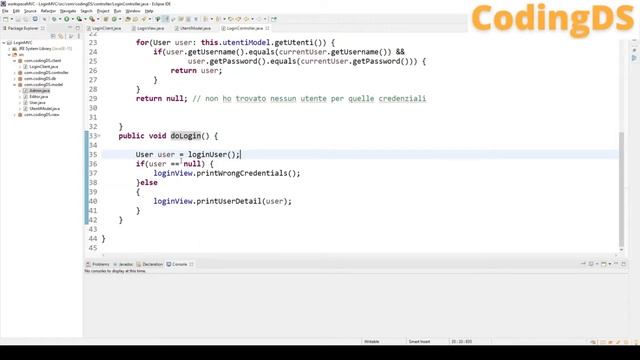The width and height of the screenshot is (640, 360).
Task: Collapse the com.codingDS.client package
Action: [15, 60]
